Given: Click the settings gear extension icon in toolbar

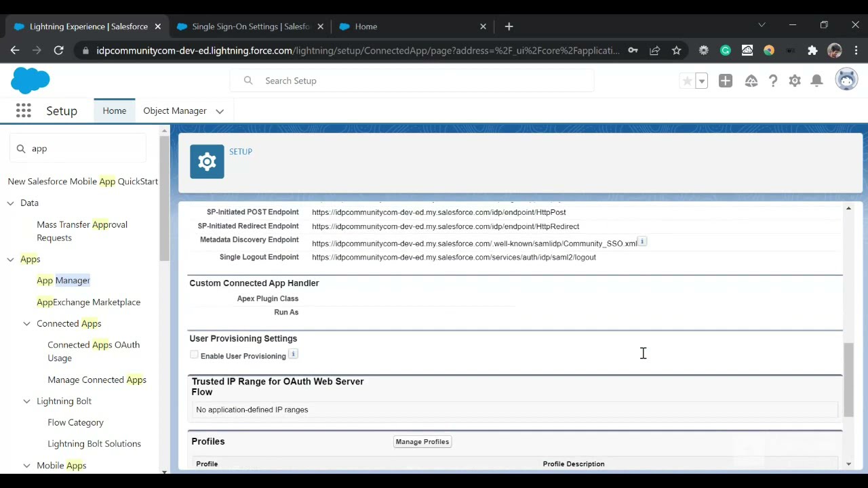Looking at the screenshot, I should coord(704,50).
